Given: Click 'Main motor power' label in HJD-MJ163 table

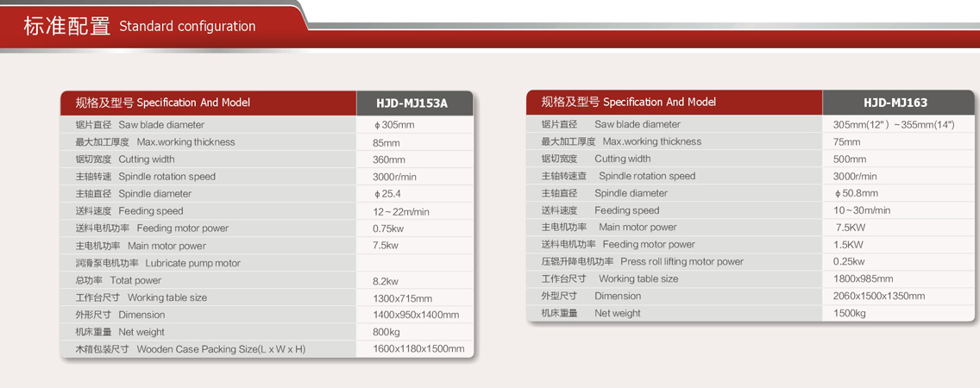Looking at the screenshot, I should pyautogui.click(x=638, y=228).
